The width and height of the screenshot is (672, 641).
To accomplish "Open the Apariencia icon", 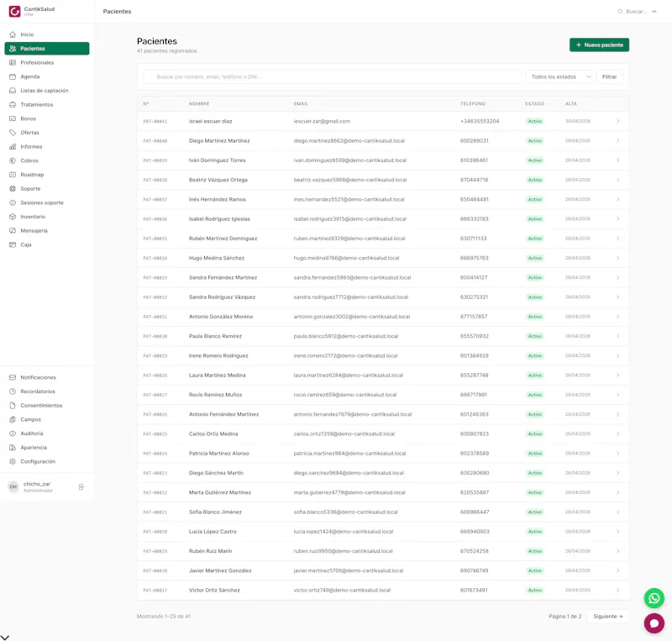I will (x=13, y=448).
